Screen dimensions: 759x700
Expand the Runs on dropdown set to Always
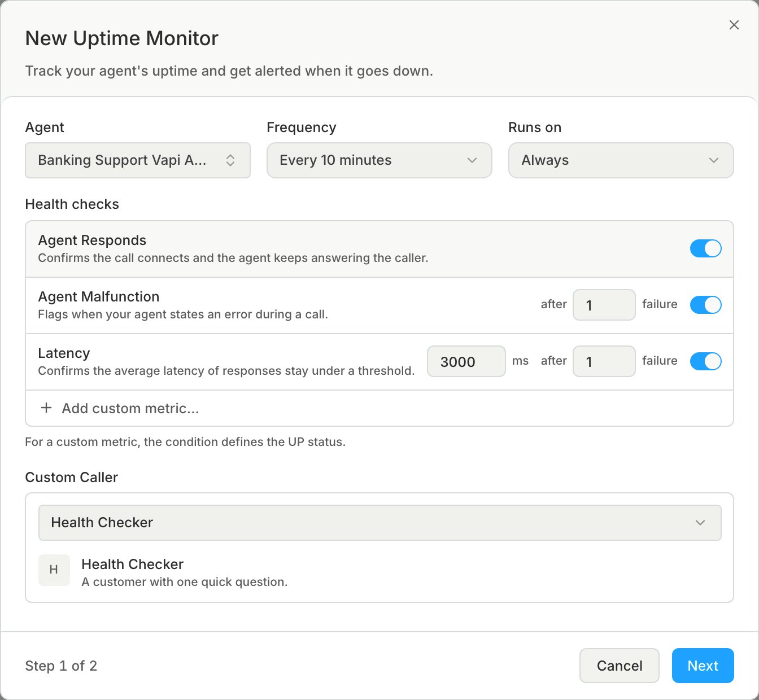[x=621, y=160]
